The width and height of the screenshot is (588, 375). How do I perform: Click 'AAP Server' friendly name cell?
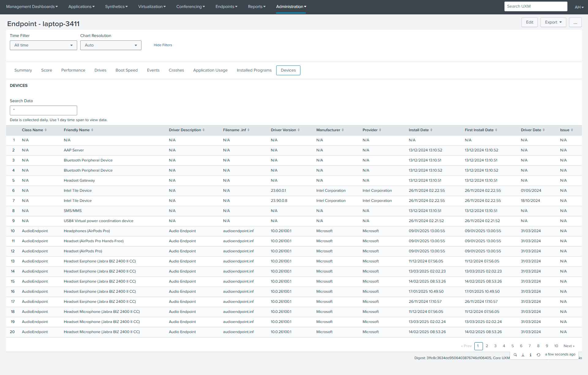74,150
